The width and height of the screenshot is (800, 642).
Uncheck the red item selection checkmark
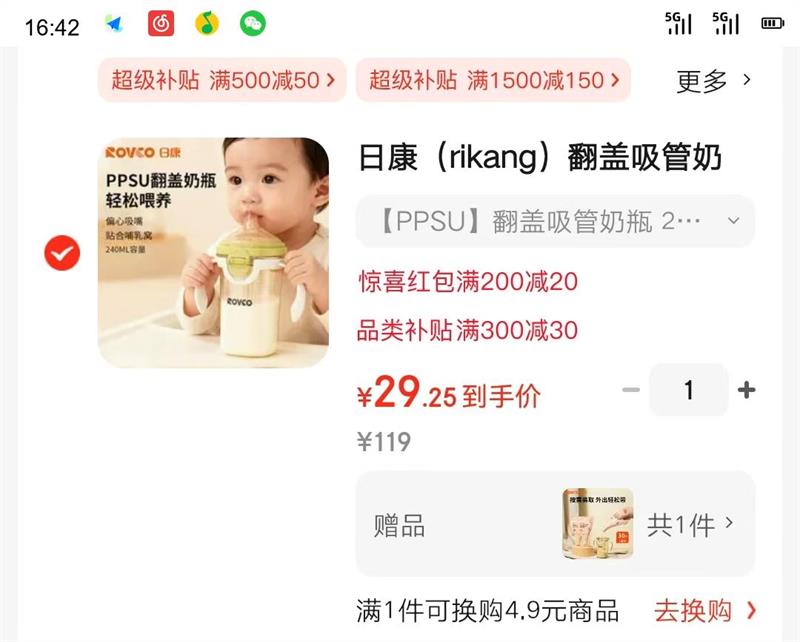[62, 253]
